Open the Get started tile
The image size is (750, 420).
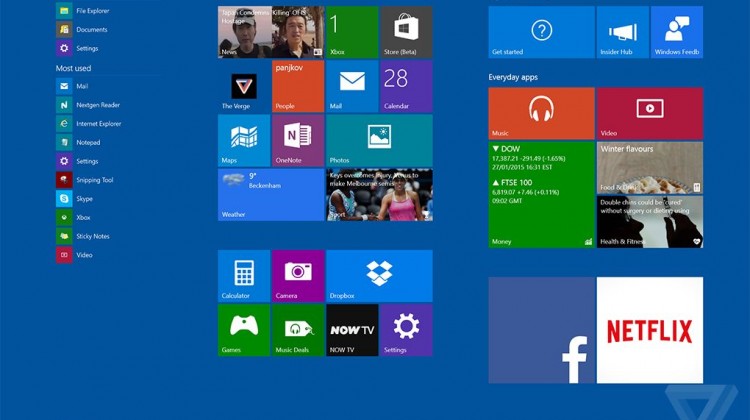click(541, 32)
